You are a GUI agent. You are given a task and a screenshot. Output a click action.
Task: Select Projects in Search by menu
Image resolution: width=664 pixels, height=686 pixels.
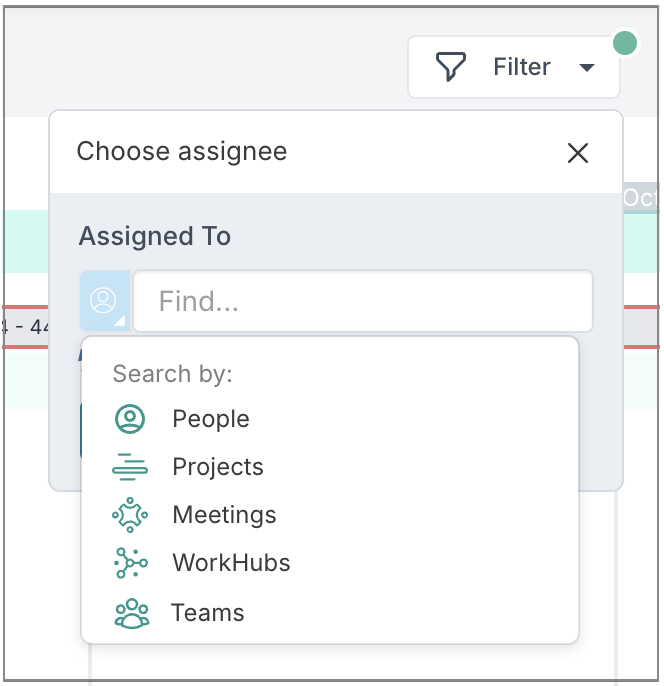pyautogui.click(x=218, y=467)
